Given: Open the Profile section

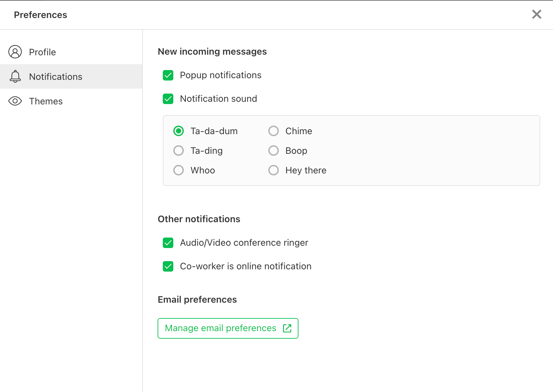Looking at the screenshot, I should pos(71,52).
